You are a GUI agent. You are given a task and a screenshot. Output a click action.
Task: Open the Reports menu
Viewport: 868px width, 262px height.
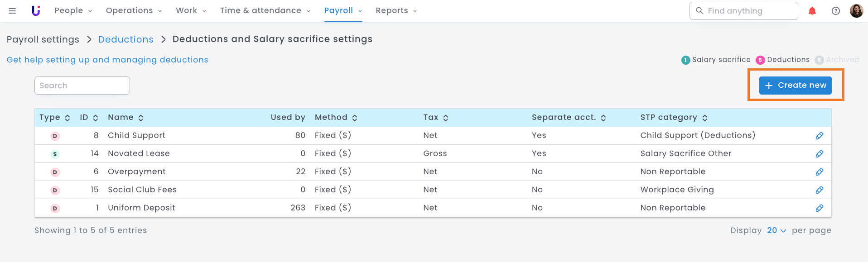(396, 11)
